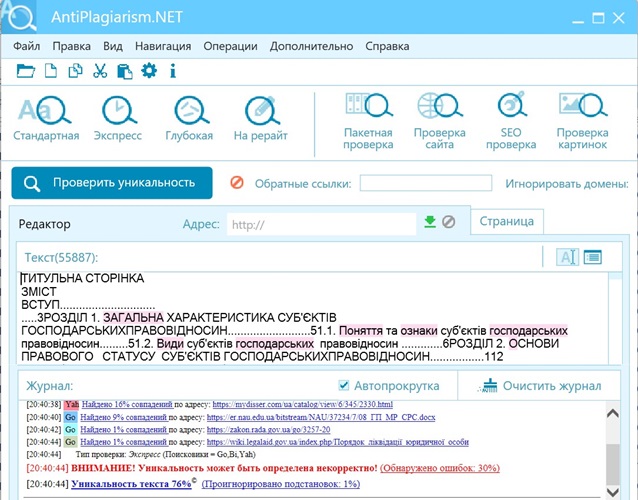Choose the На рерайт check mode
The image size is (638, 500).
tap(260, 118)
